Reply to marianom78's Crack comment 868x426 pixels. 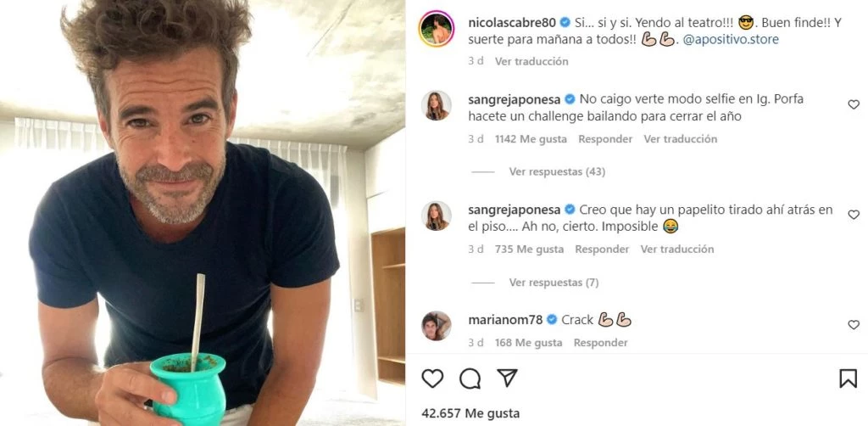tap(601, 343)
